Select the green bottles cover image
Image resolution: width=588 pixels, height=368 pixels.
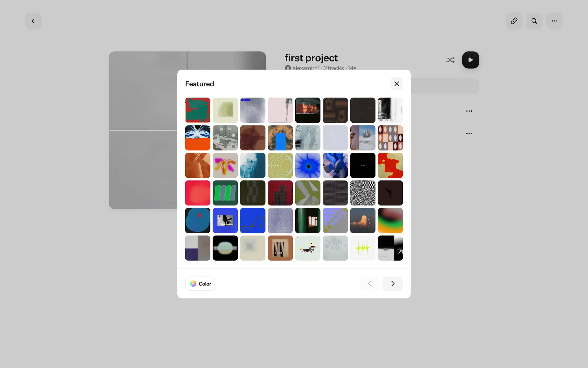(x=225, y=193)
